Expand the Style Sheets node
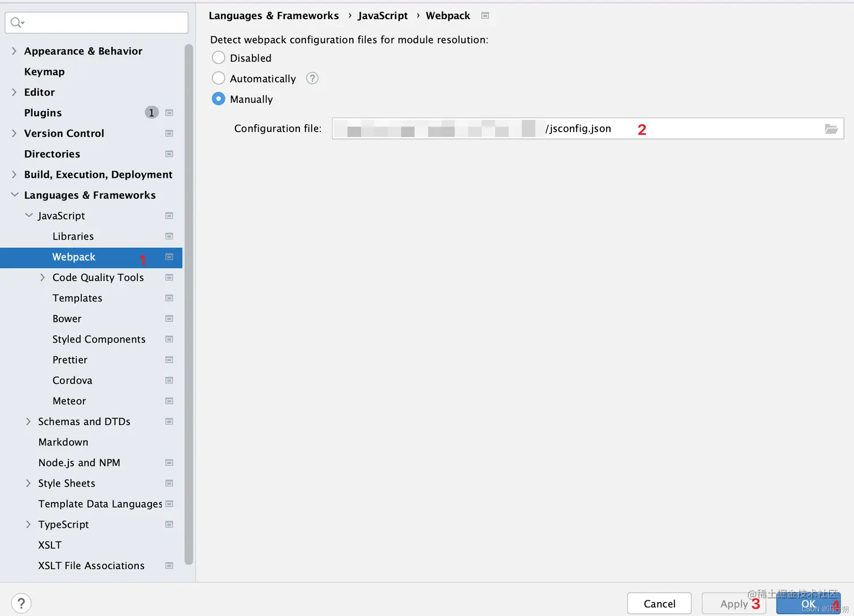This screenshot has height=616, width=854. [x=28, y=483]
